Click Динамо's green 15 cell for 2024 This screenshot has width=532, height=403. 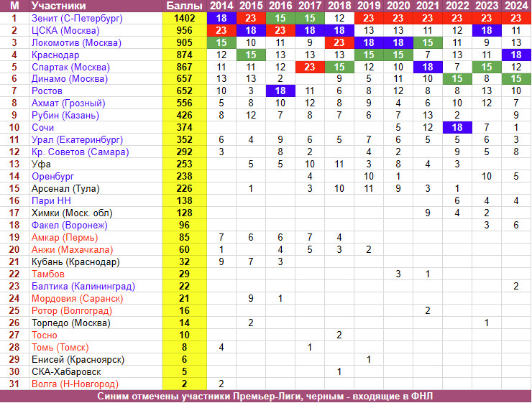tap(516, 78)
